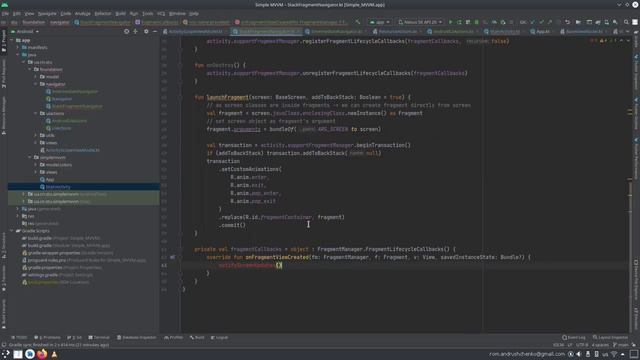
Task: Open the Help menu
Action: [x=194, y=13]
